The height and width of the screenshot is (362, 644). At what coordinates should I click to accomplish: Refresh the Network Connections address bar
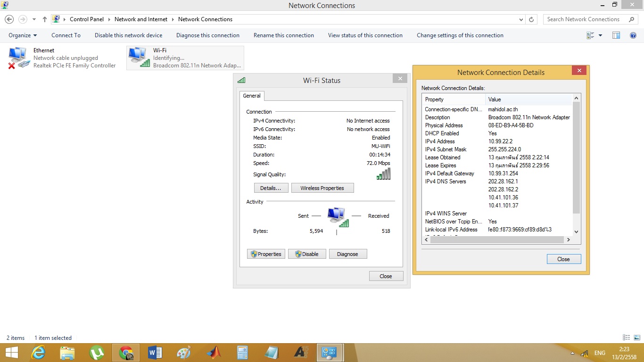(531, 19)
